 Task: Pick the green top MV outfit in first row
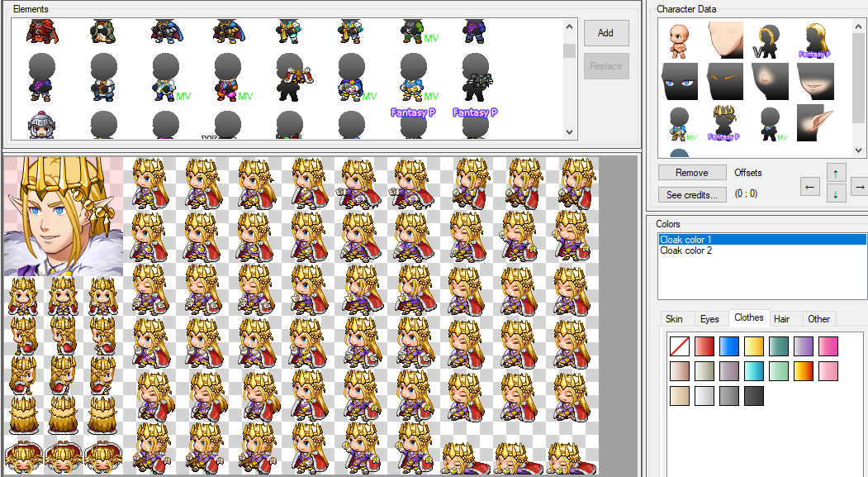pyautogui.click(x=419, y=31)
